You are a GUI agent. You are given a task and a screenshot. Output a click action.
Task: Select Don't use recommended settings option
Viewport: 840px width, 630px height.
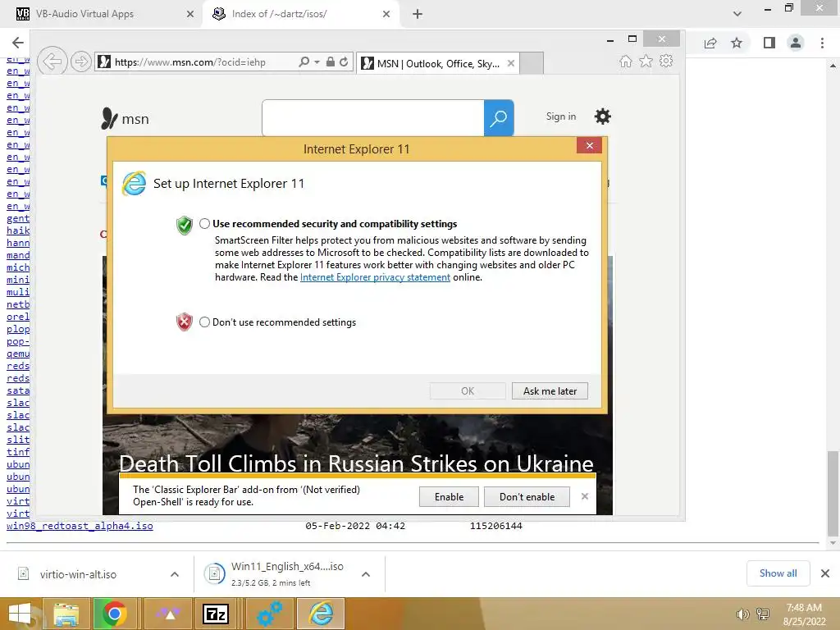[204, 322]
